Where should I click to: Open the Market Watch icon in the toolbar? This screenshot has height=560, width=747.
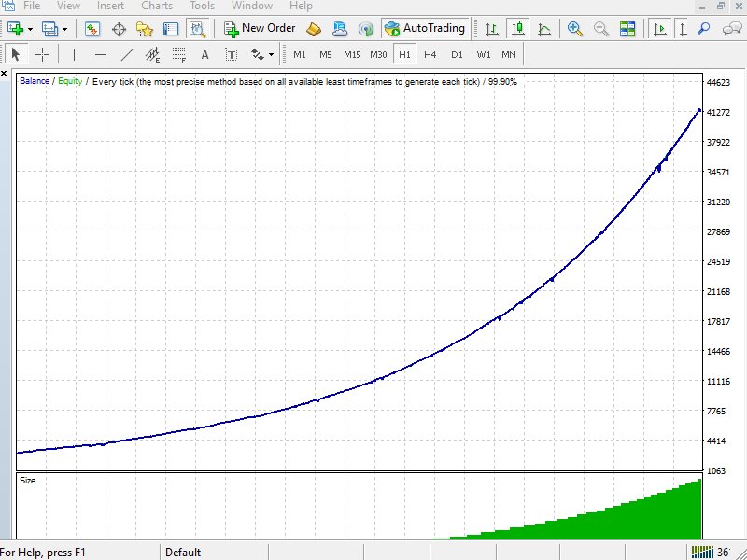point(92,29)
